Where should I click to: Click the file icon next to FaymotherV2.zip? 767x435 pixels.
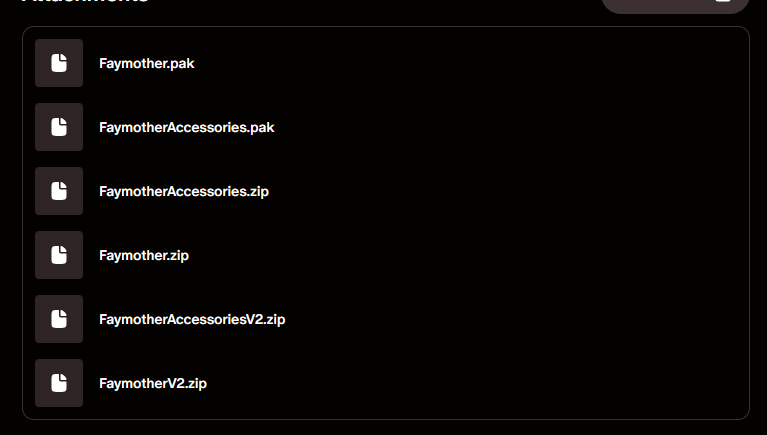click(59, 383)
